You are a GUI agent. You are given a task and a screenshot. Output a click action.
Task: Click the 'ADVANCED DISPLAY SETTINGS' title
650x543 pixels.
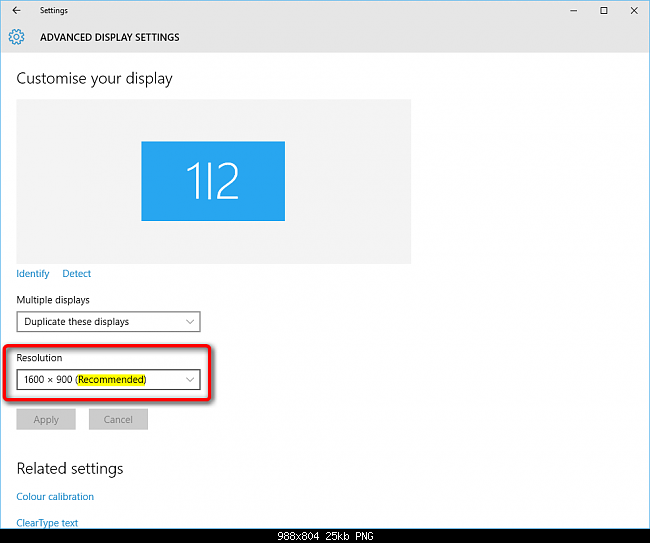click(x=110, y=37)
